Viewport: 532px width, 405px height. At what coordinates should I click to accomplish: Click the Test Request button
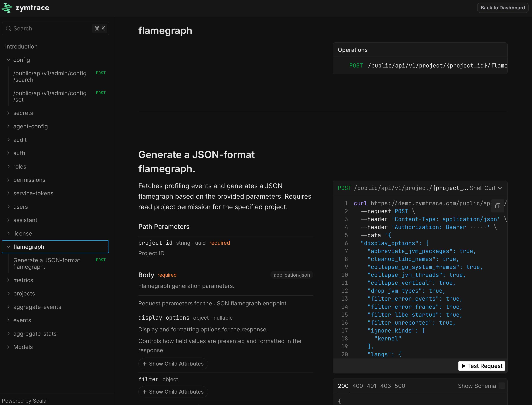482,366
